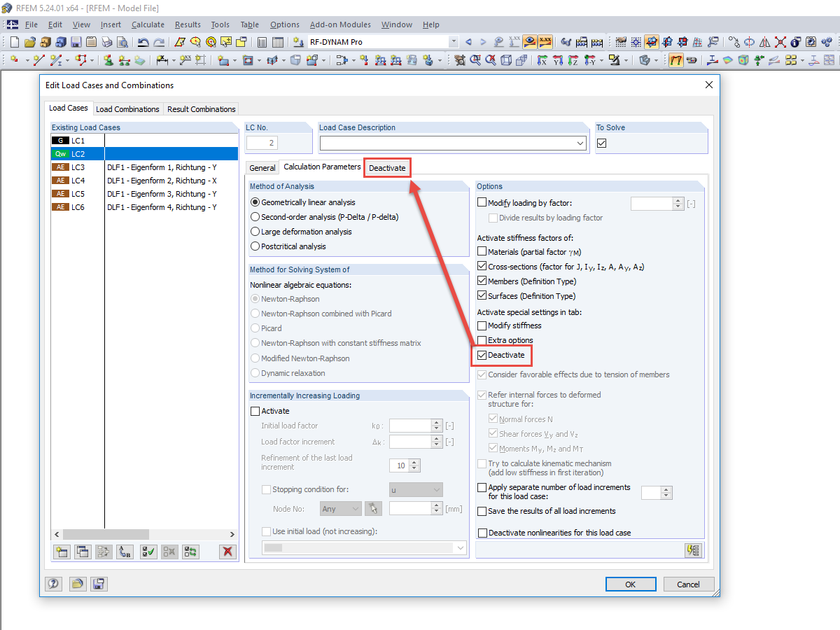Click the New file icon in main toolbar
This screenshot has width=840, height=630.
tap(15, 42)
